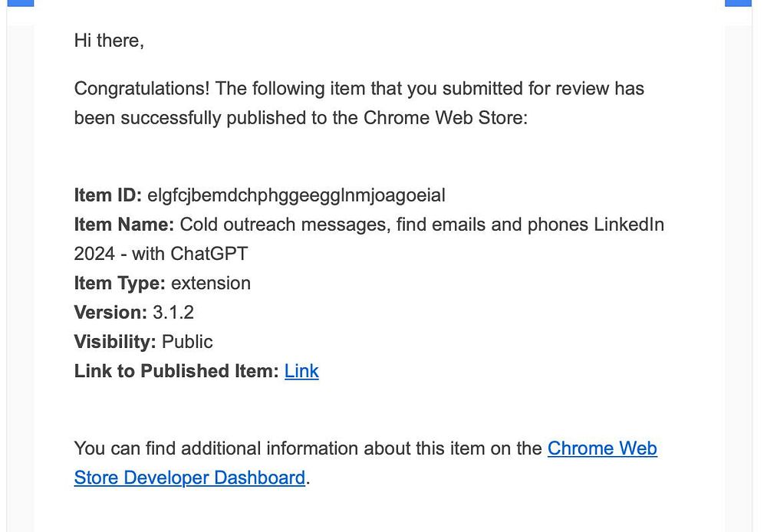Image resolution: width=767 pixels, height=532 pixels.
Task: Click the bold "Visibility:" label
Action: pos(114,342)
